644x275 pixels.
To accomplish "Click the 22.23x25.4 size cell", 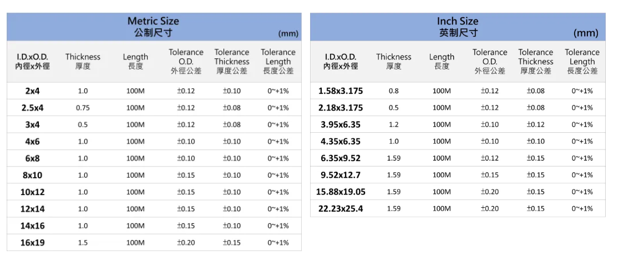I will pyautogui.click(x=341, y=209).
